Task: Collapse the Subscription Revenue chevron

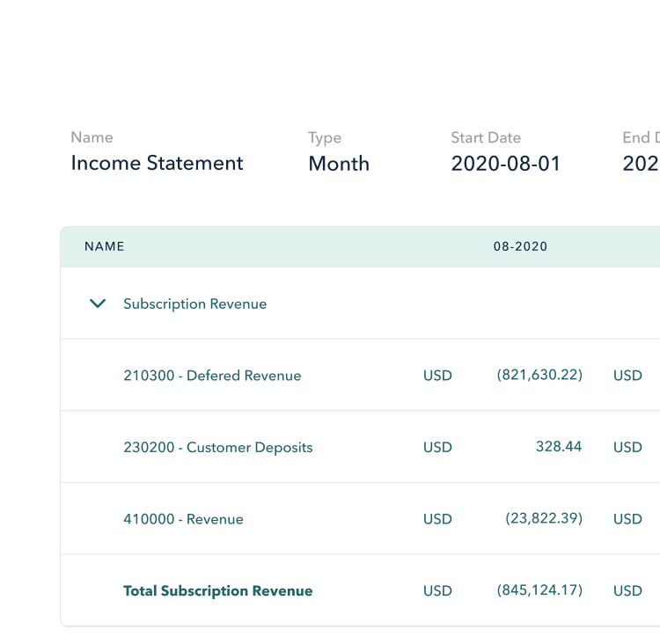Action: (x=99, y=304)
